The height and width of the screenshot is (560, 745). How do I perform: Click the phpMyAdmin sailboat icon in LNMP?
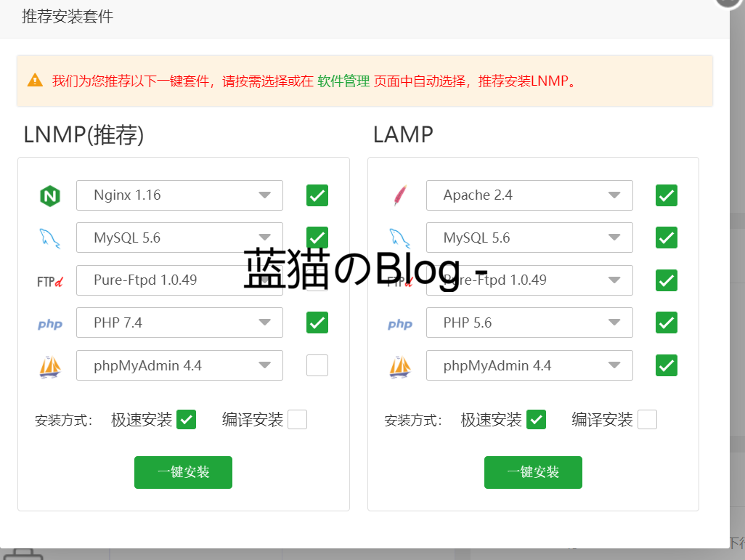point(49,366)
